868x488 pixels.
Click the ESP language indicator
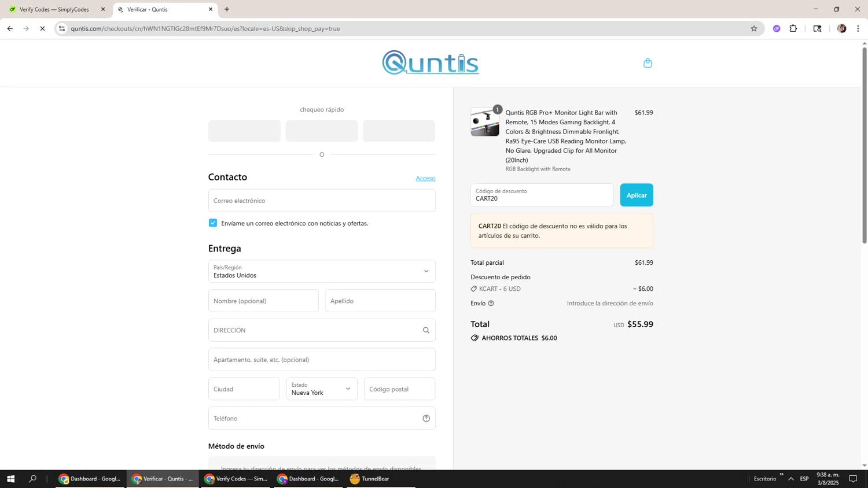[x=804, y=479]
